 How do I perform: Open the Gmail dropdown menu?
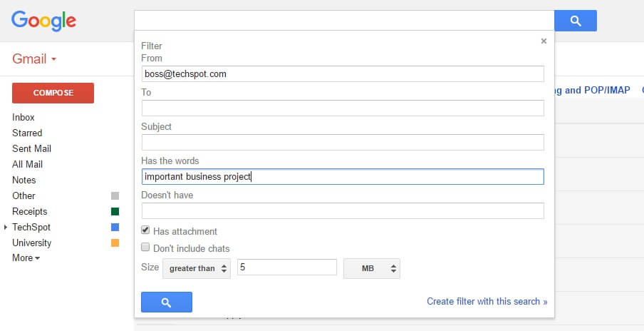pos(34,59)
